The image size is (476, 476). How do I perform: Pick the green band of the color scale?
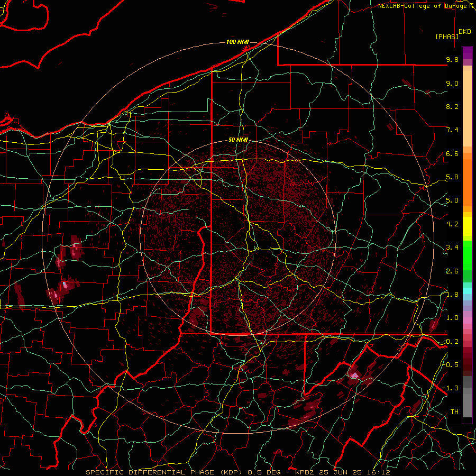[x=467, y=254]
